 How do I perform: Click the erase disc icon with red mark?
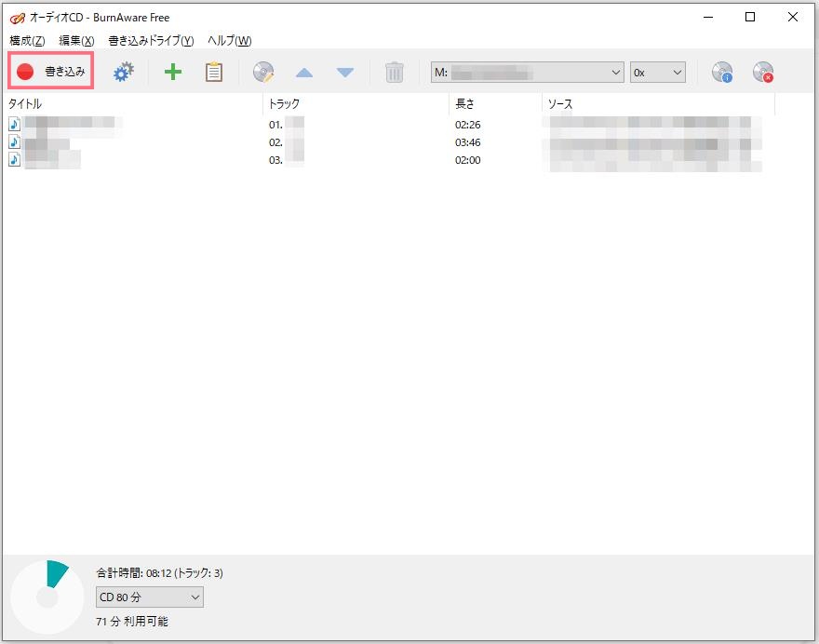click(765, 71)
